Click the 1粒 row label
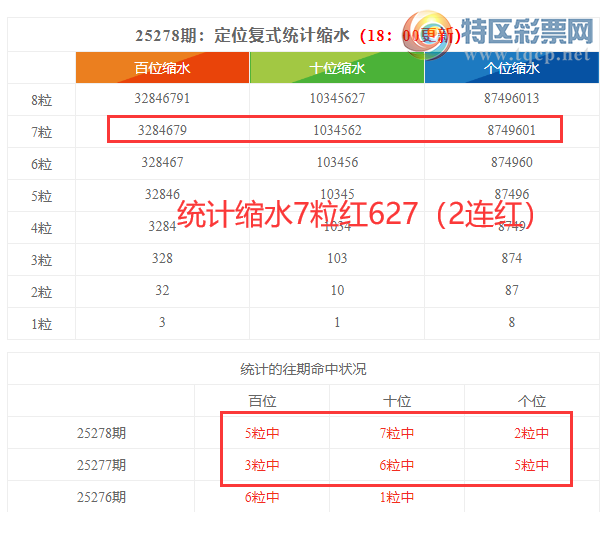This screenshot has height=546, width=603. (x=41, y=323)
